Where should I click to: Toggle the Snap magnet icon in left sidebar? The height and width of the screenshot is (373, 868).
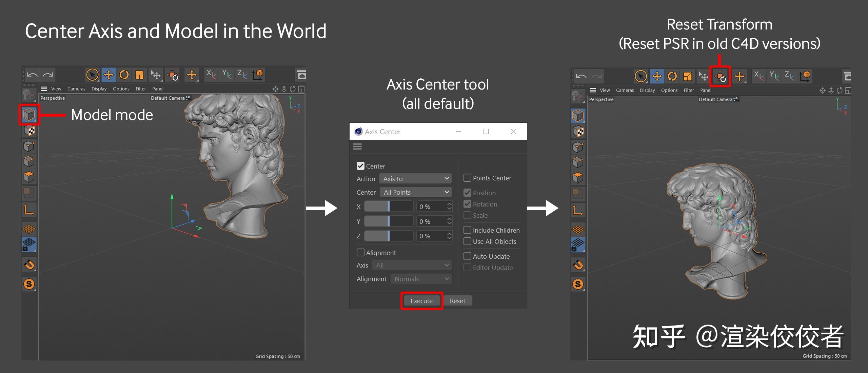pos(29,264)
